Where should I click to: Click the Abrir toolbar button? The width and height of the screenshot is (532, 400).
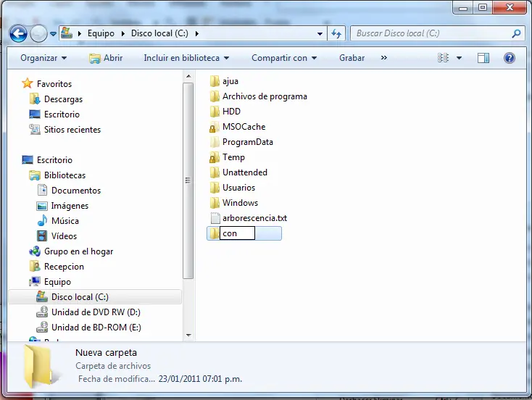pyautogui.click(x=106, y=58)
